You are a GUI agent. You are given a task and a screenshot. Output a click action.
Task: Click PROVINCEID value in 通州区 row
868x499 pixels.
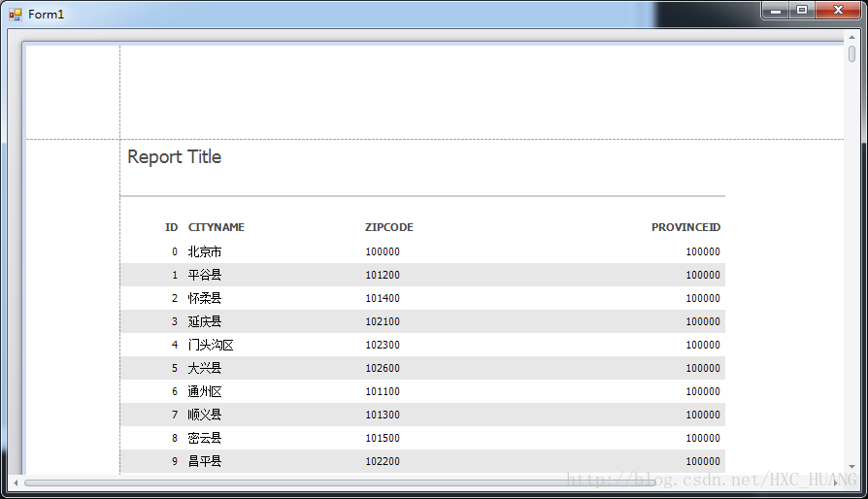pos(703,391)
